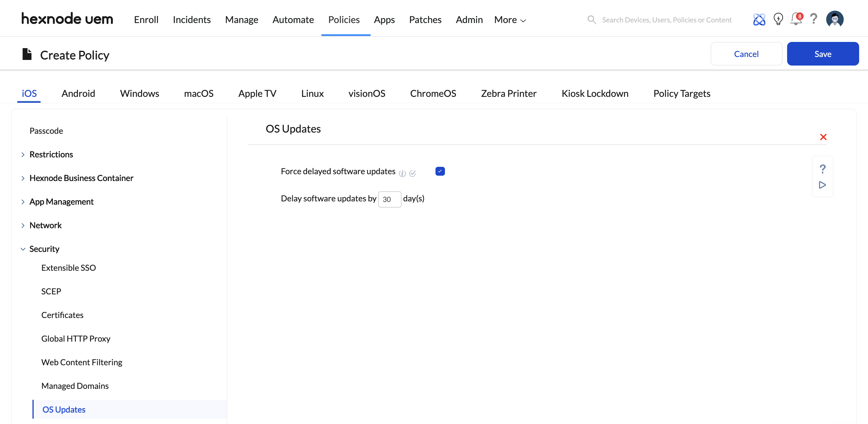The height and width of the screenshot is (424, 868).
Task: Click the help panel question mark on the right
Action: click(x=823, y=169)
